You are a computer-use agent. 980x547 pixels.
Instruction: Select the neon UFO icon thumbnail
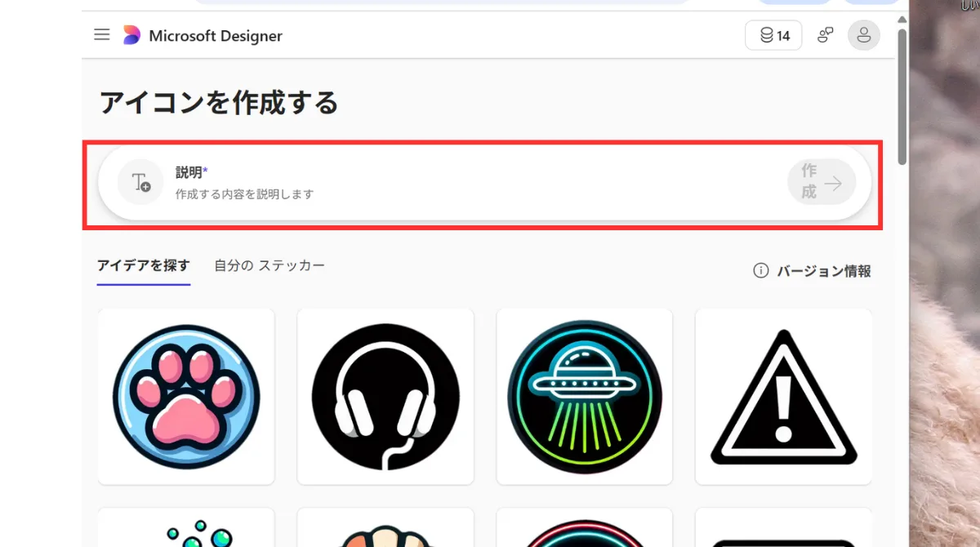coord(585,397)
